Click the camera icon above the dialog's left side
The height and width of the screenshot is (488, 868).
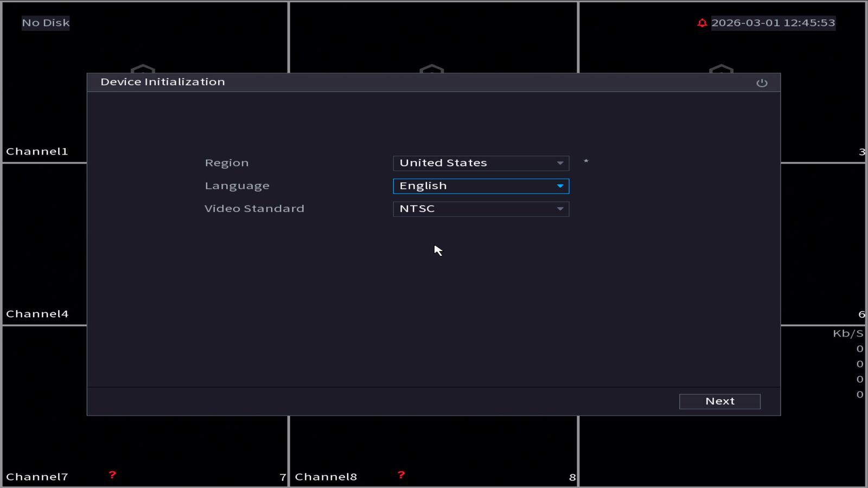click(143, 69)
